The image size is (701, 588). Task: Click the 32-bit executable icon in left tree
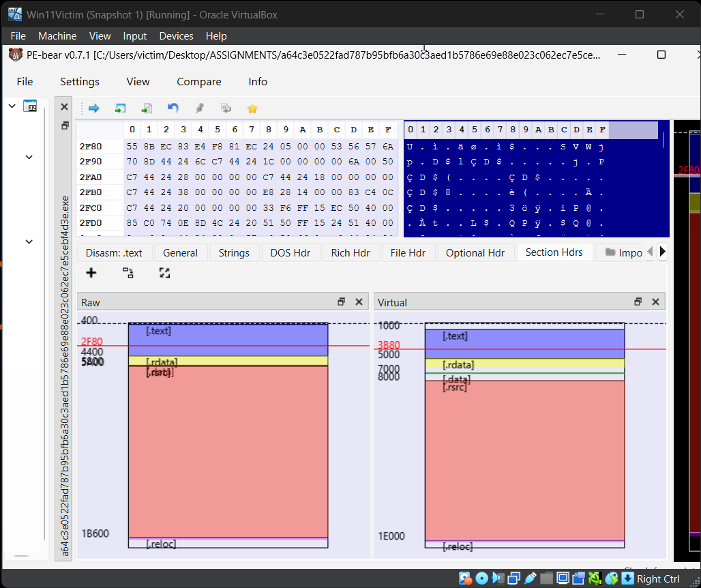[x=30, y=106]
